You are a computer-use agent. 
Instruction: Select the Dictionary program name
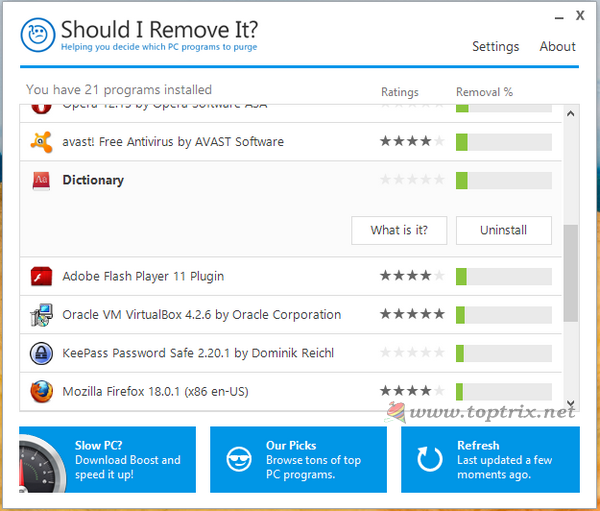click(93, 180)
